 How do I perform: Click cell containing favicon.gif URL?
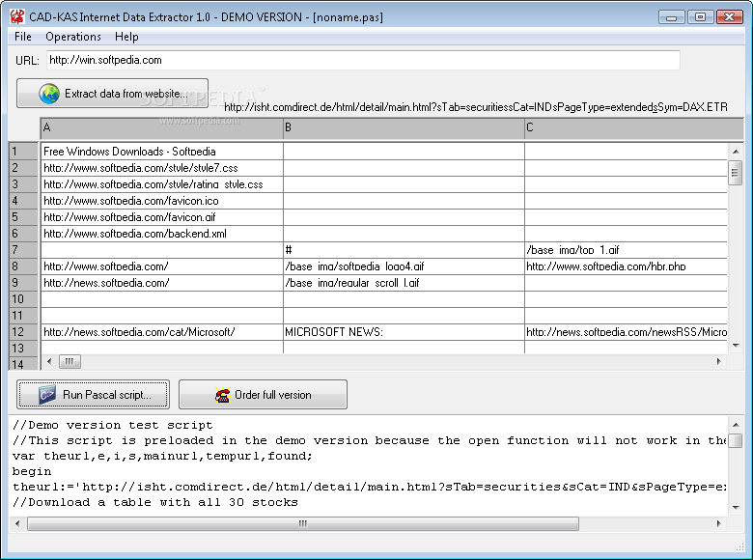coord(162,217)
